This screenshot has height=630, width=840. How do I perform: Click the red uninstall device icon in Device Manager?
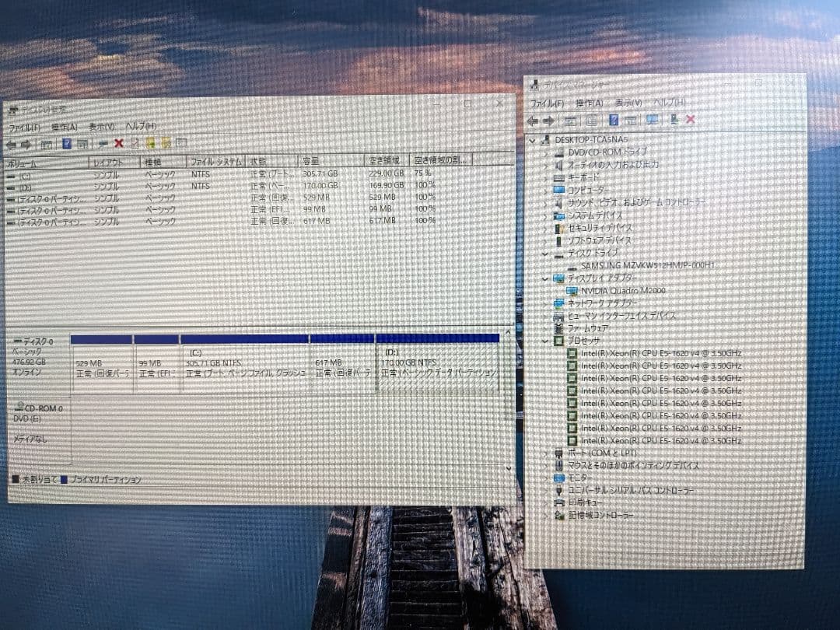(x=691, y=120)
